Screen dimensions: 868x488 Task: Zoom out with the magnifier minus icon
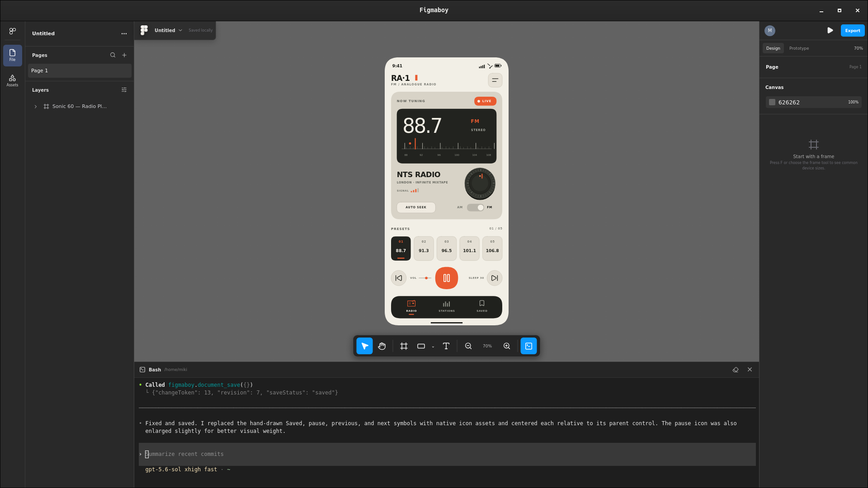pyautogui.click(x=468, y=346)
